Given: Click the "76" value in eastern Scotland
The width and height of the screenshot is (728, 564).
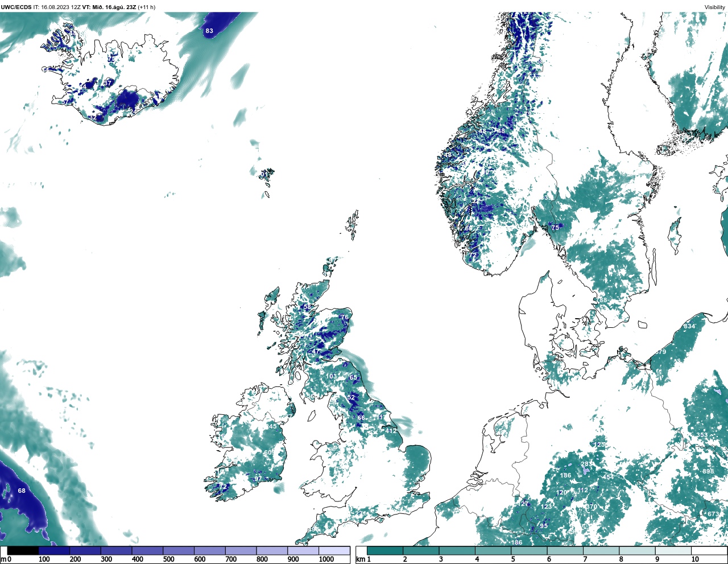Looking at the screenshot, I should pyautogui.click(x=344, y=318).
